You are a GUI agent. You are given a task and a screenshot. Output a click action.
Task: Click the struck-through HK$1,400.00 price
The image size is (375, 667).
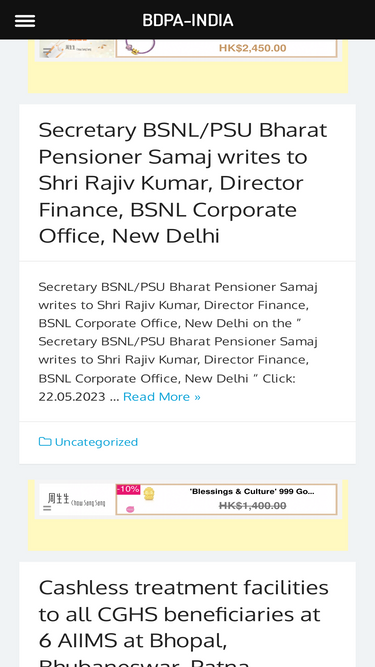[253, 506]
